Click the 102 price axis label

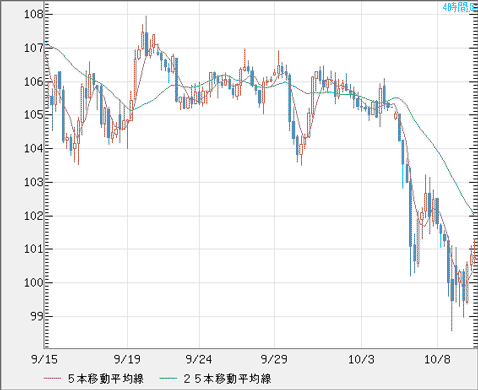pyautogui.click(x=33, y=216)
